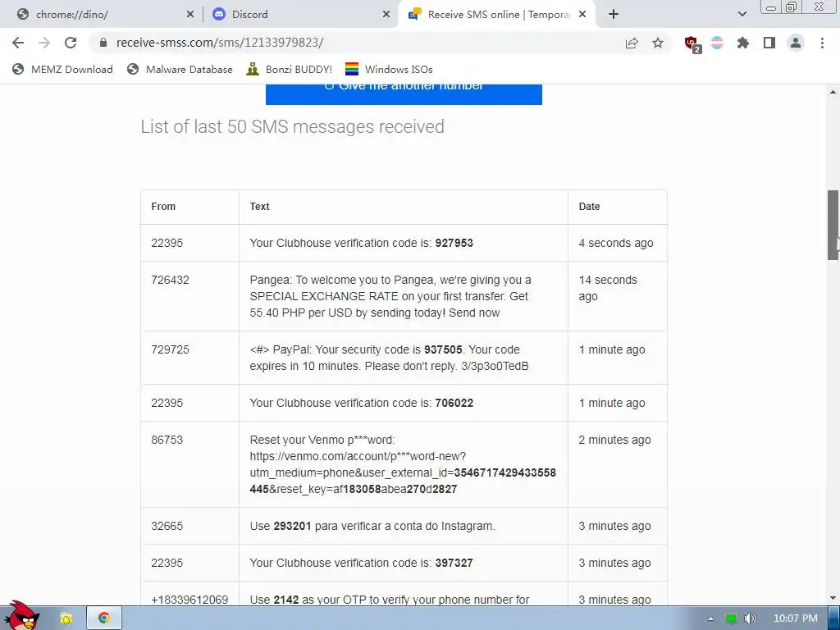Go back to the previous page

(x=18, y=43)
